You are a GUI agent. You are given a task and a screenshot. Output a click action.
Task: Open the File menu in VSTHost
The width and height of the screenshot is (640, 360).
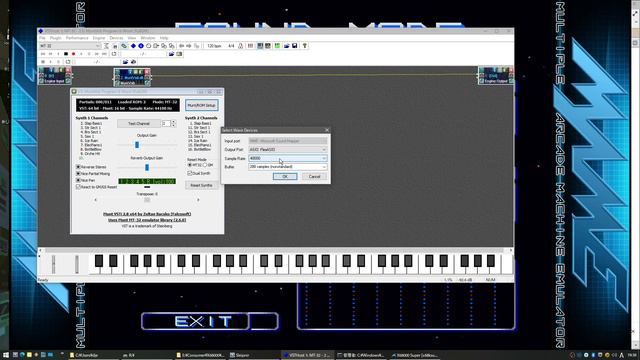[42, 38]
